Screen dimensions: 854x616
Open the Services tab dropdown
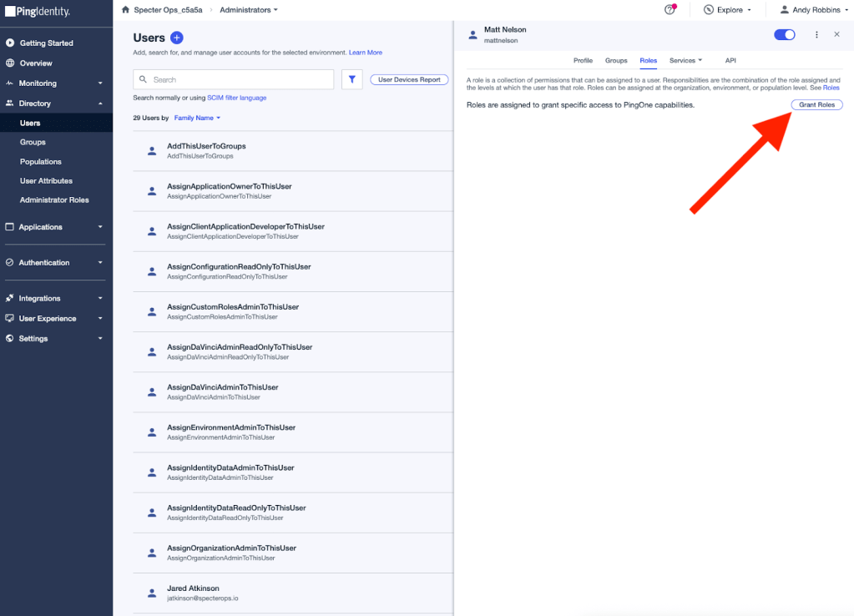[685, 60]
